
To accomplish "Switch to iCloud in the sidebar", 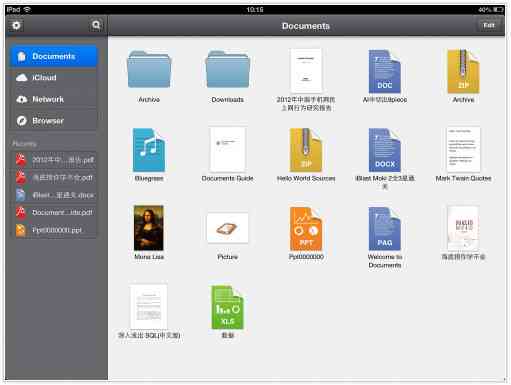I will [x=53, y=78].
